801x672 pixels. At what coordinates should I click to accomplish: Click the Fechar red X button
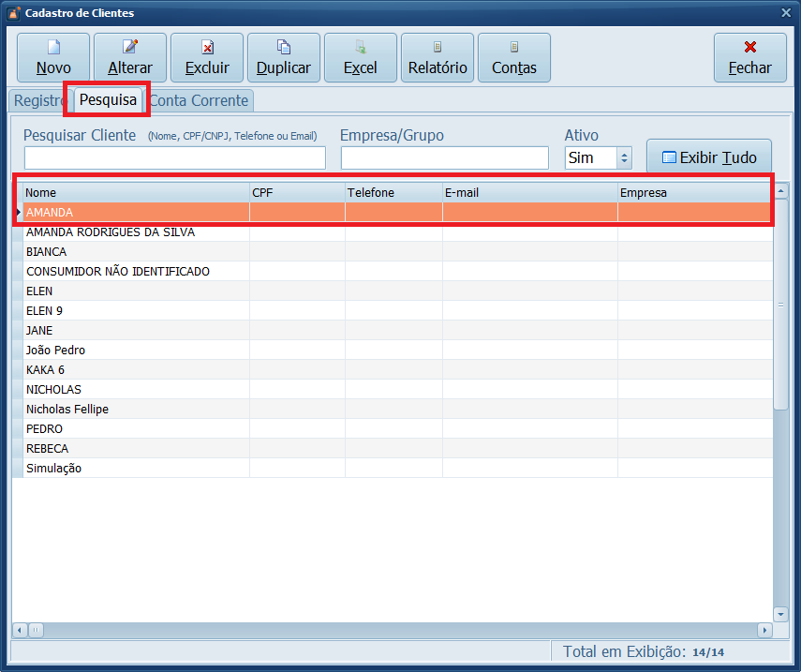point(749,58)
